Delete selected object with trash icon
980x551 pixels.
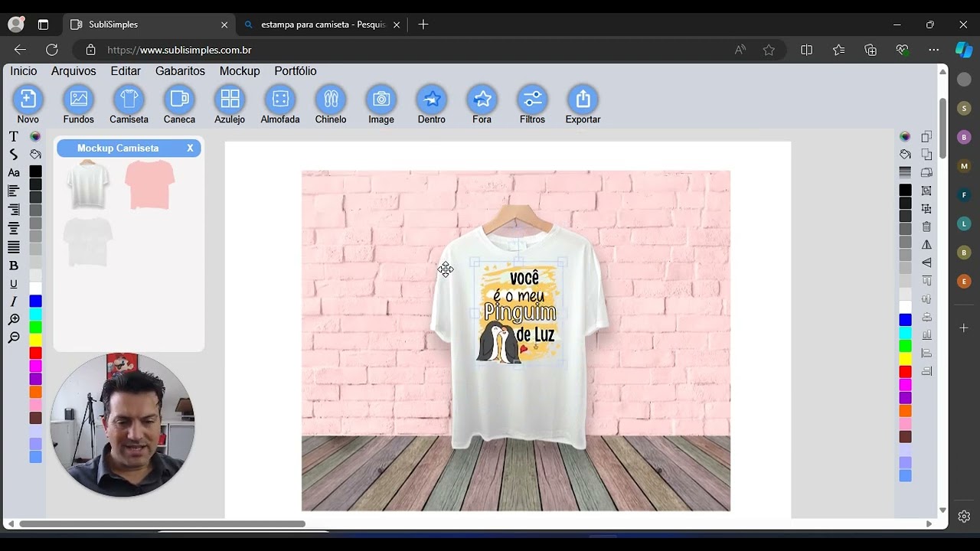[926, 227]
